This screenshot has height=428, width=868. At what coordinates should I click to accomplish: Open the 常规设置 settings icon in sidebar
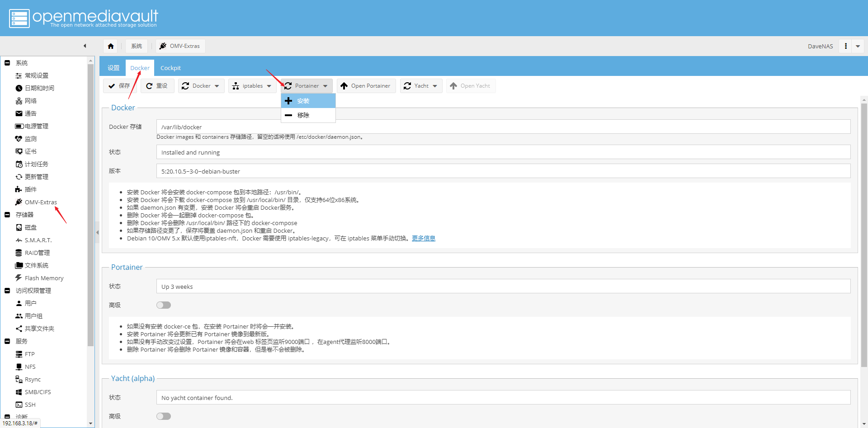(19, 75)
